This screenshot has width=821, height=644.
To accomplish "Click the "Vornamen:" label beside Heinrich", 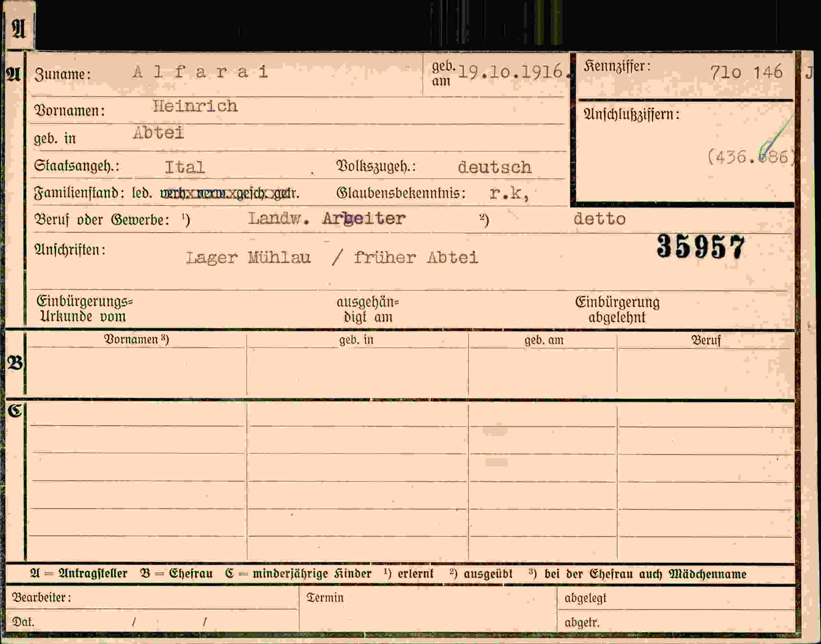I will [70, 110].
